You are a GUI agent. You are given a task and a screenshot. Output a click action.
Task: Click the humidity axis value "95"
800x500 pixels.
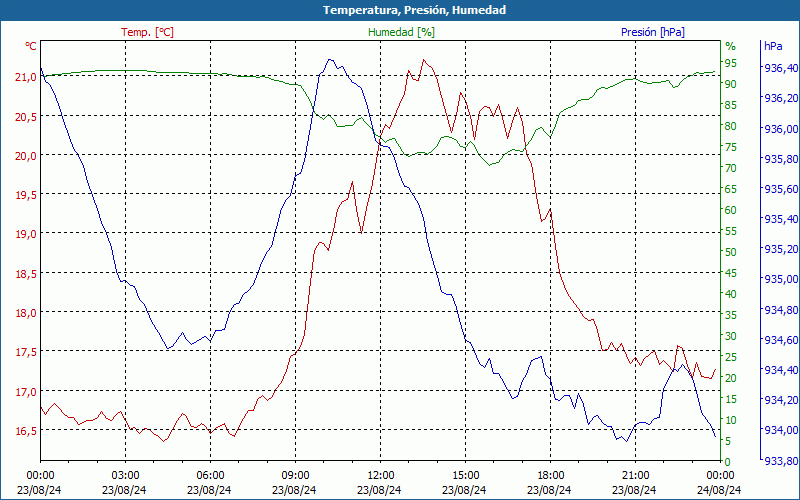pos(731,63)
